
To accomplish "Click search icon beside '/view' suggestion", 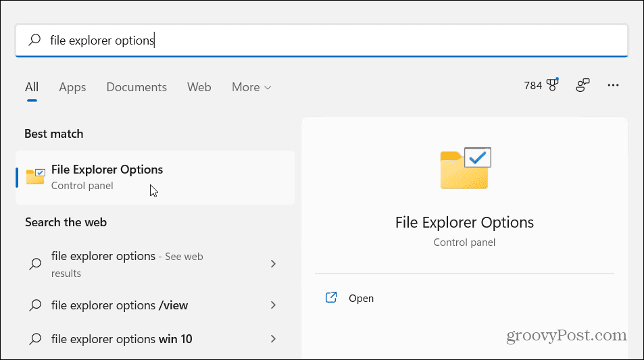I will [x=35, y=305].
